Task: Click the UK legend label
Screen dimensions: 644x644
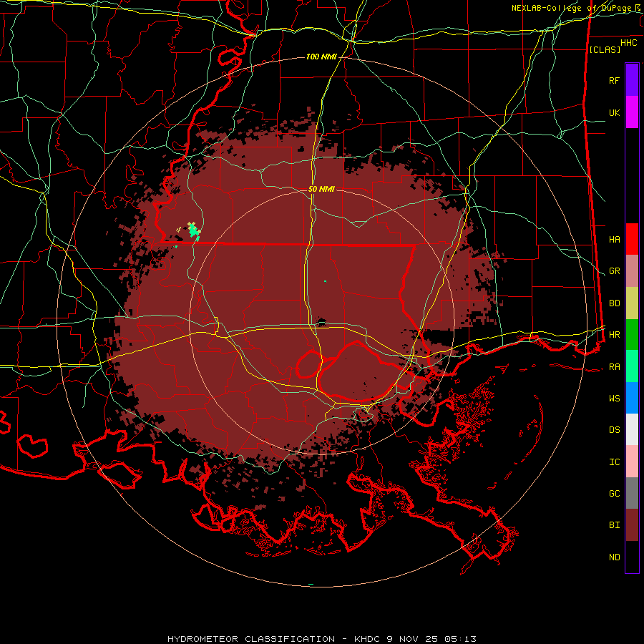Action: coord(614,112)
